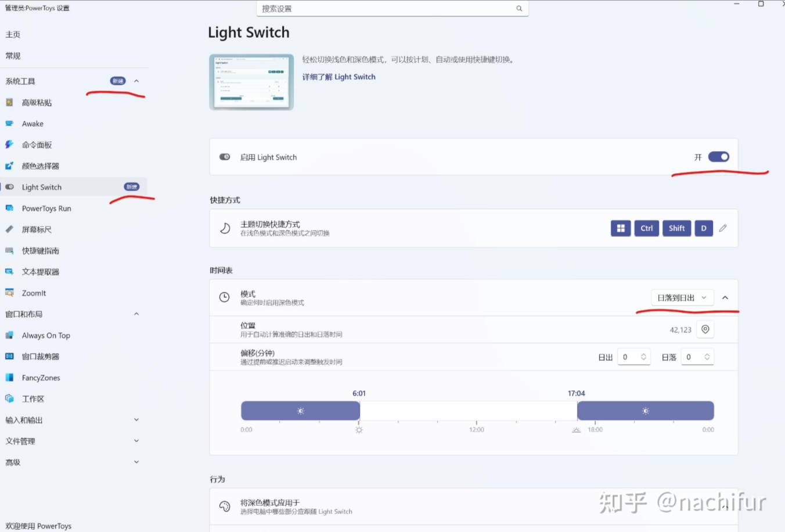The width and height of the screenshot is (785, 532).
Task: Click the search magnifier icon
Action: point(519,8)
